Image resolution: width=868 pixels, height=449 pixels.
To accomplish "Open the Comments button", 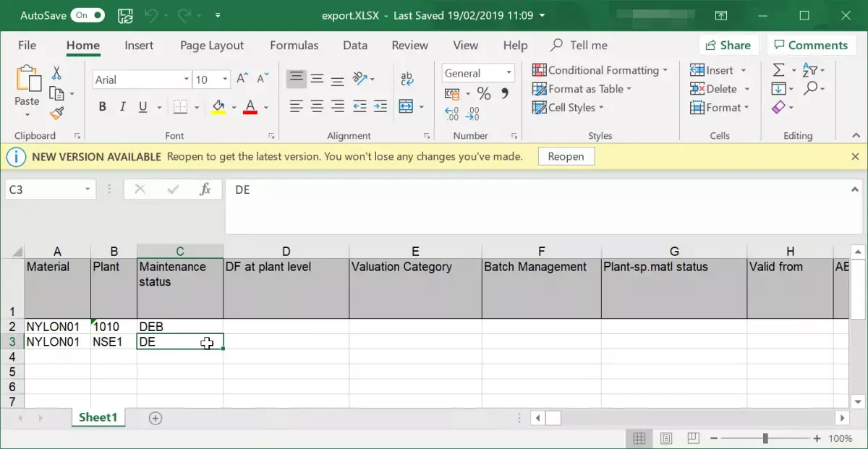I will tap(810, 45).
